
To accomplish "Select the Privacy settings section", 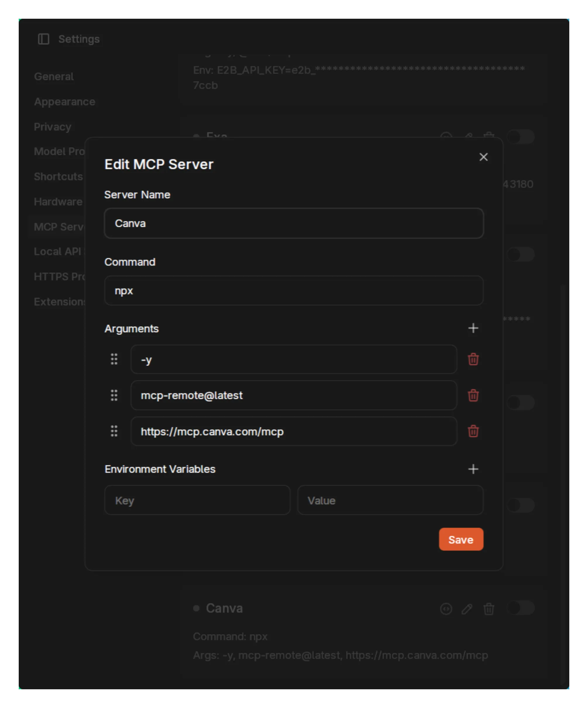I will (53, 126).
